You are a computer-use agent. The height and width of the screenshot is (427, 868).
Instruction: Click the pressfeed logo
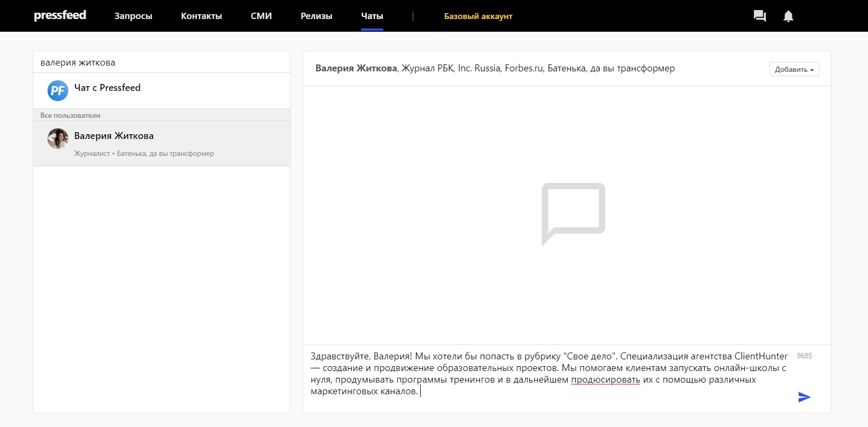click(x=60, y=15)
